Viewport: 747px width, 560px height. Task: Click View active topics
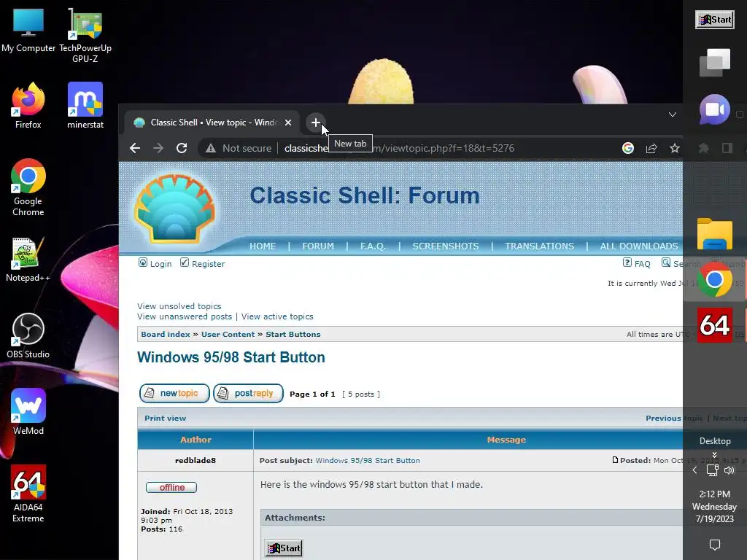(x=277, y=316)
